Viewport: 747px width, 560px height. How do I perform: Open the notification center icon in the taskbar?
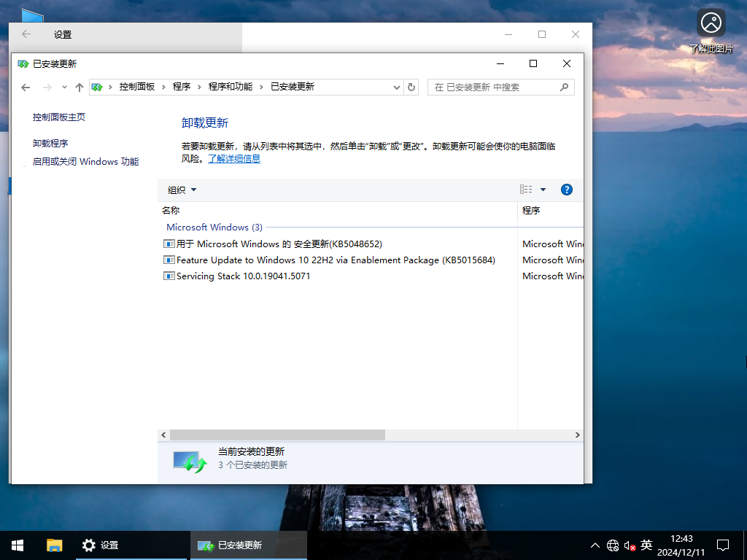click(722, 545)
